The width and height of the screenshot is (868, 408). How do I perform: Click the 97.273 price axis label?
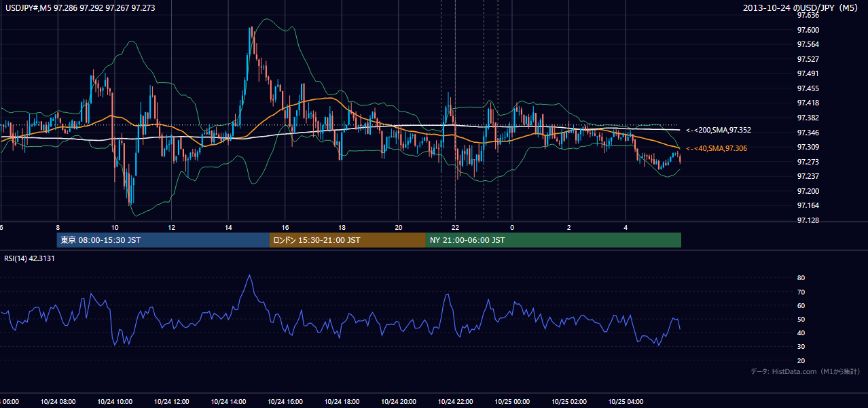coord(808,162)
